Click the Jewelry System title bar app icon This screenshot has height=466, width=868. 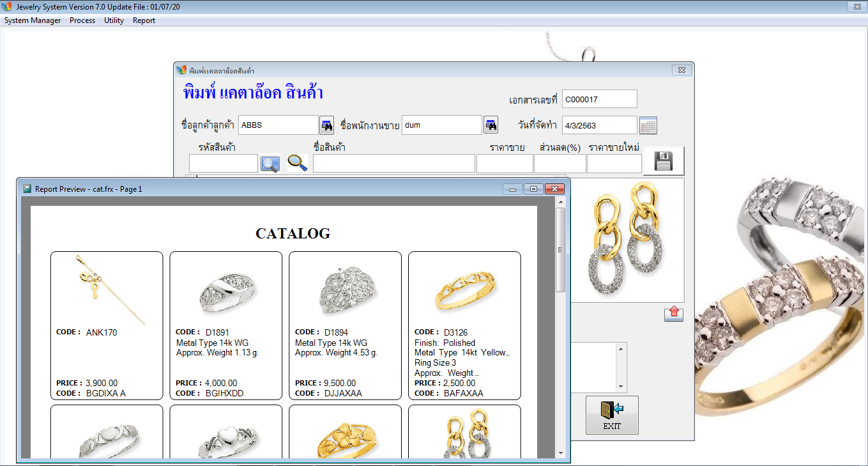7,6
